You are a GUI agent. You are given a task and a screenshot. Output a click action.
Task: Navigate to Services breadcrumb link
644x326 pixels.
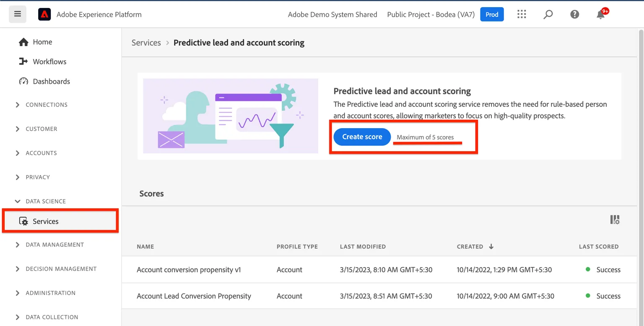point(146,43)
